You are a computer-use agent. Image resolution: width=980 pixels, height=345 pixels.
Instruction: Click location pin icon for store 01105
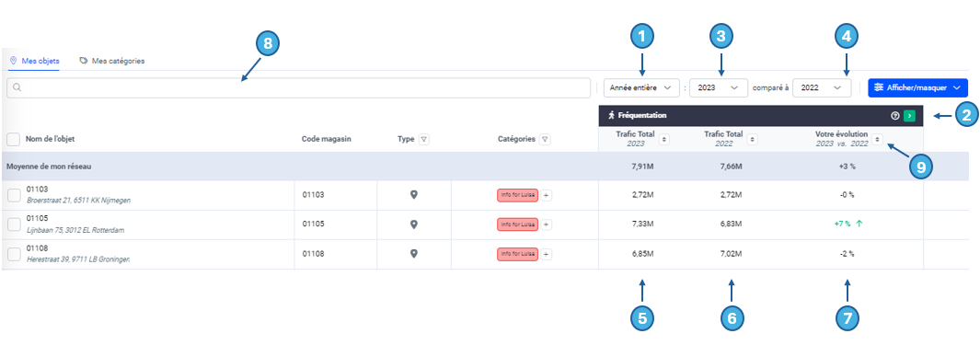(x=413, y=224)
